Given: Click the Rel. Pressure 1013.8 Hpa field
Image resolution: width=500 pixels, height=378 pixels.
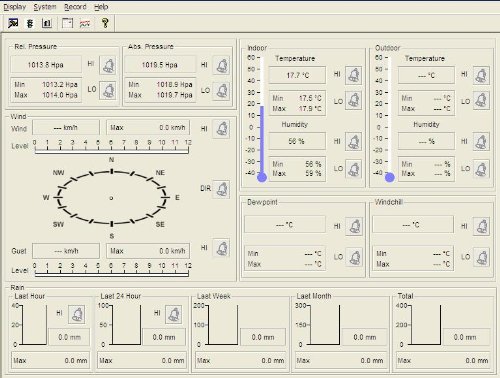Looking at the screenshot, I should point(46,65).
